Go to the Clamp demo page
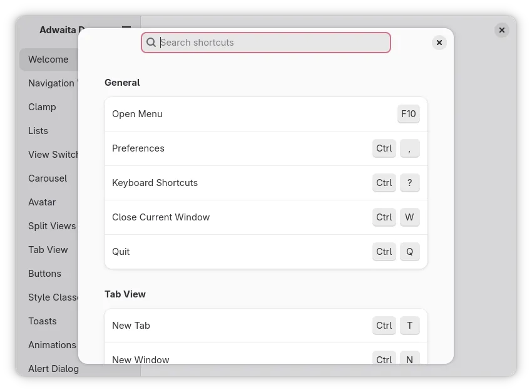 [x=43, y=107]
